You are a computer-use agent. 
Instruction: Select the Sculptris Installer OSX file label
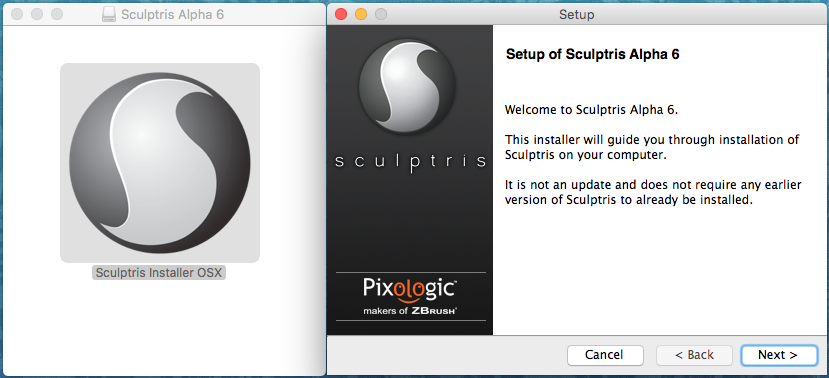159,273
